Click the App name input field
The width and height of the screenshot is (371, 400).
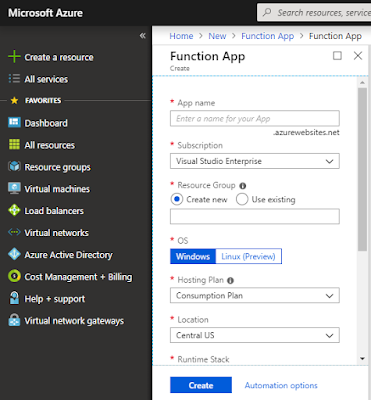(255, 118)
